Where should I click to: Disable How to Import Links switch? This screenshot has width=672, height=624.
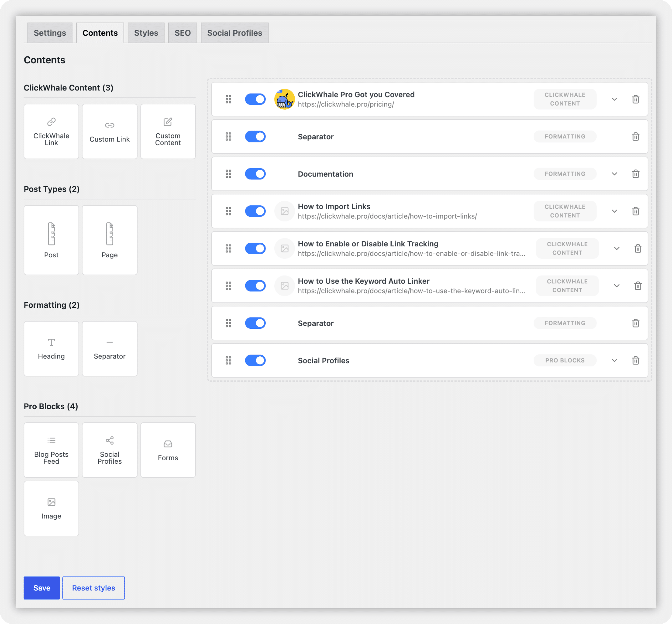[255, 211]
